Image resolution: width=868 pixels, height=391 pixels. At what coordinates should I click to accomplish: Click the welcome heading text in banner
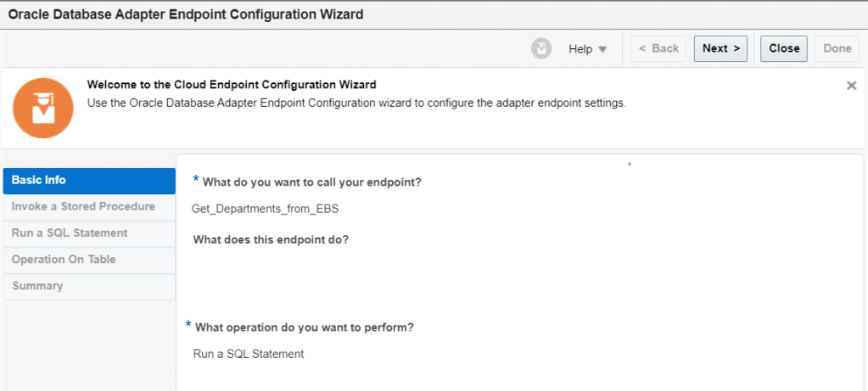[x=232, y=85]
